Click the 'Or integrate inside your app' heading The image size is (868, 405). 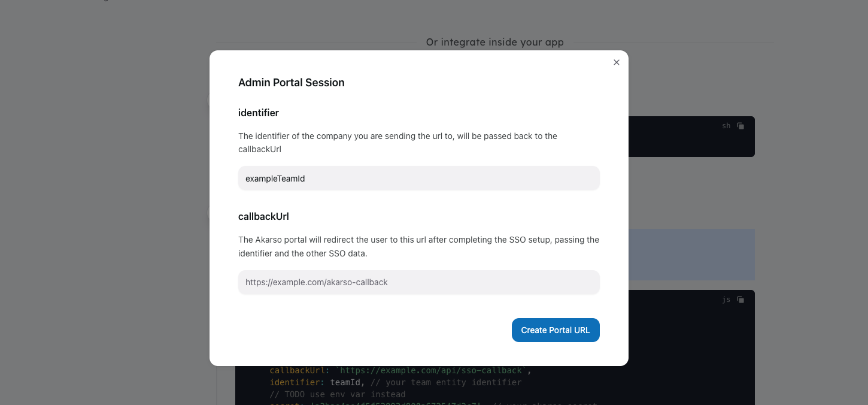pos(494,42)
